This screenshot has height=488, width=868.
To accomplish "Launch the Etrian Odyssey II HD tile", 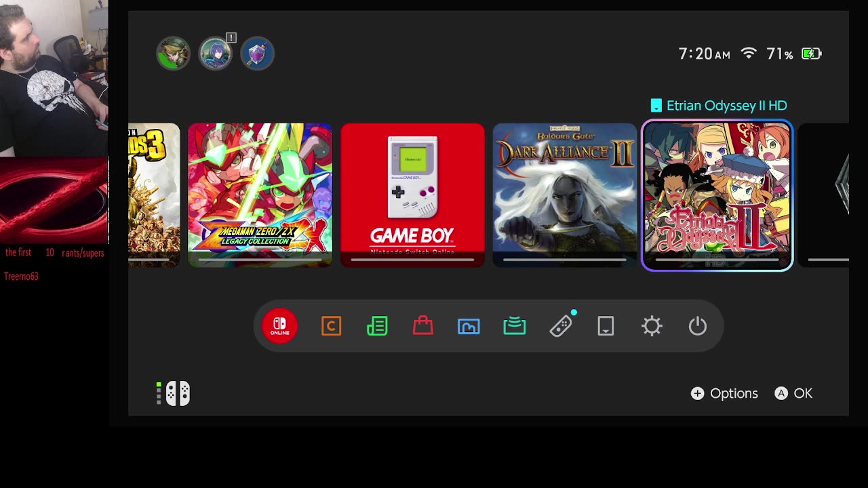I will pyautogui.click(x=717, y=195).
